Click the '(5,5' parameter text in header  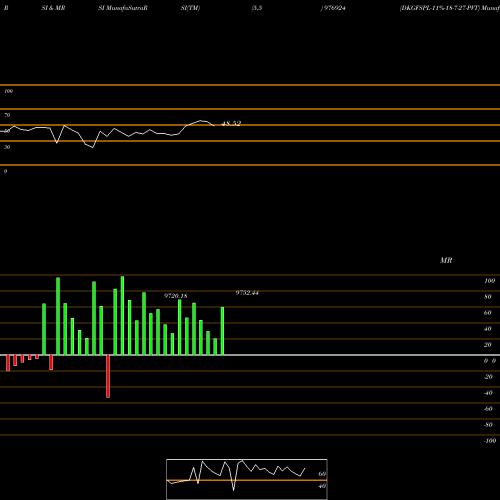(x=257, y=8)
